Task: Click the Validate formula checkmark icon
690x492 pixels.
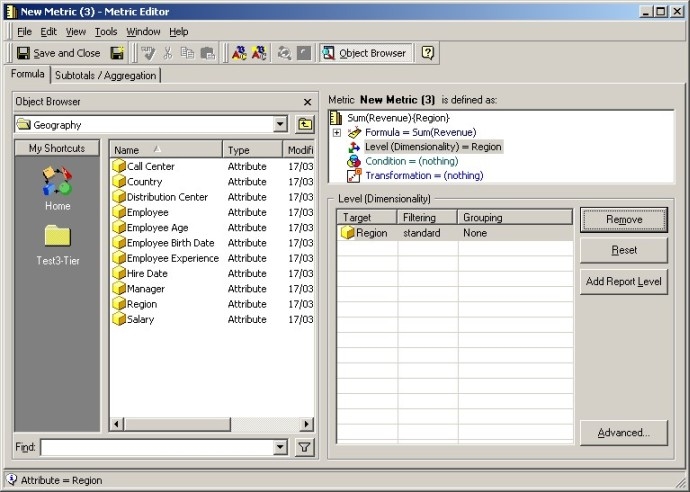Action: 147,53
